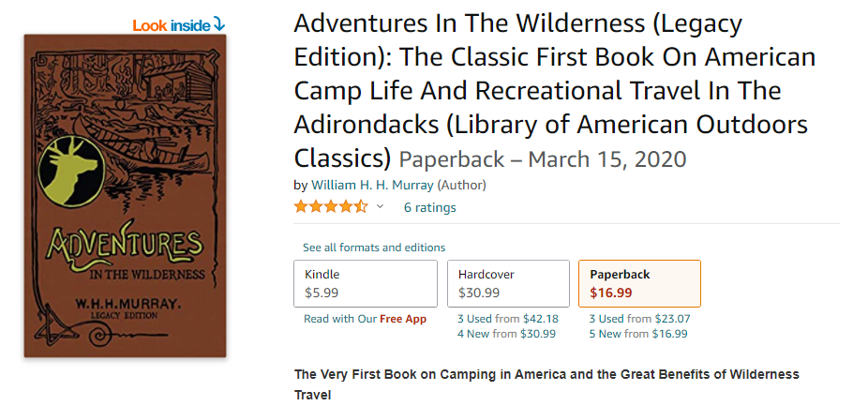Expand the ratings dropdown chevron
Screen dimensions: 868x406
tap(380, 206)
